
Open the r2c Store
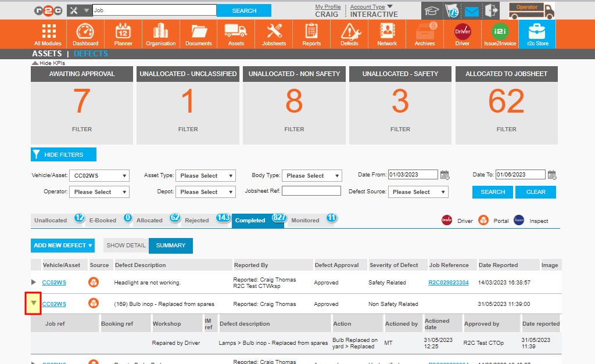point(536,34)
